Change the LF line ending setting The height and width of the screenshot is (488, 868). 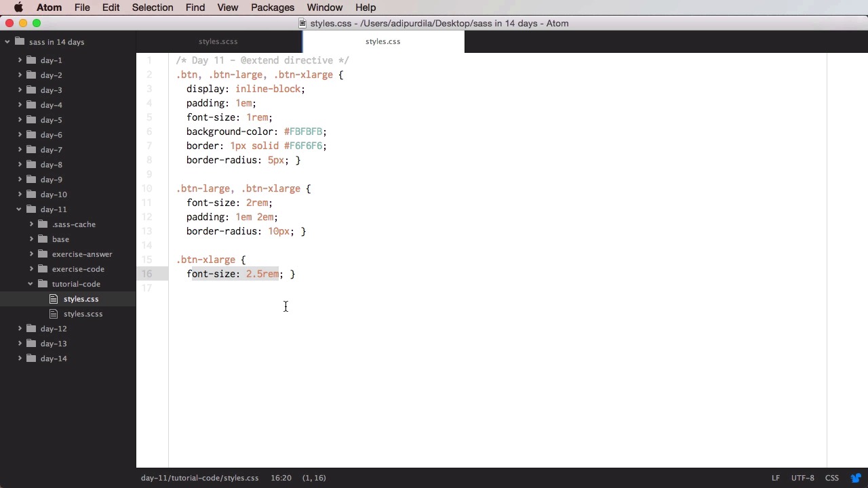(x=775, y=478)
